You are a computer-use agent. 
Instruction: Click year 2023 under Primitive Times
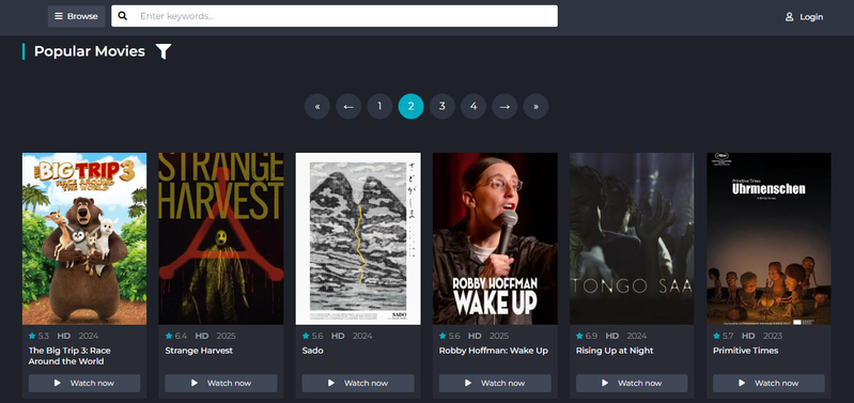tap(773, 335)
